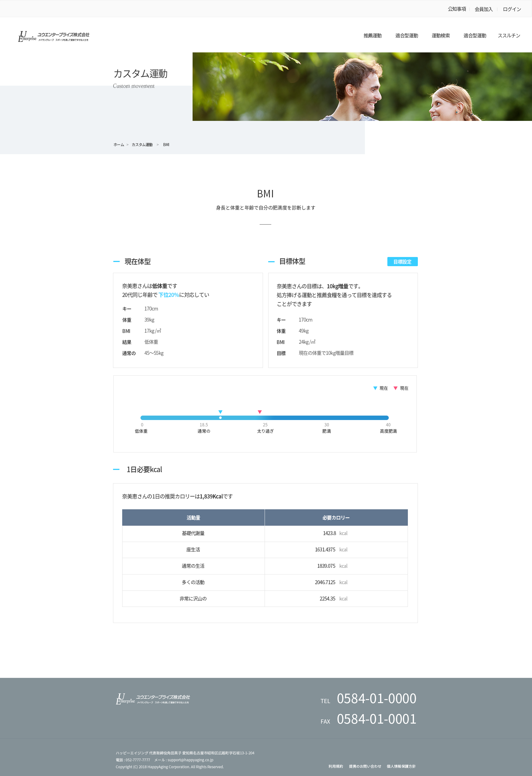Click the pink 現在 triangle marker in legend
The height and width of the screenshot is (776, 532).
pyautogui.click(x=395, y=388)
